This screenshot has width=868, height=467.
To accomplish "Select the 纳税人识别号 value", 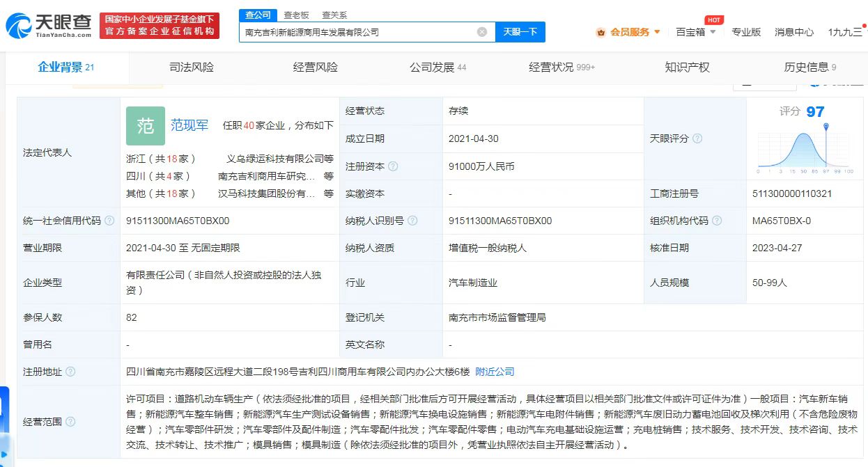I will [x=500, y=221].
